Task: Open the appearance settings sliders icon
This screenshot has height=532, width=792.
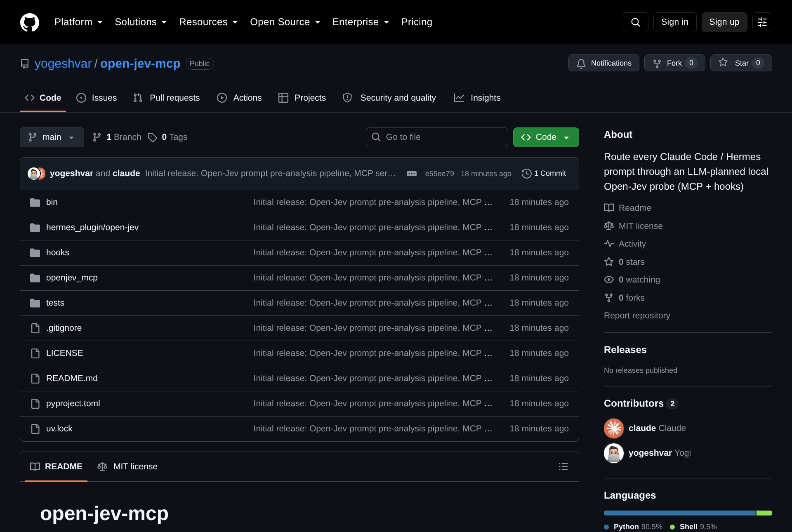Action: [x=762, y=22]
